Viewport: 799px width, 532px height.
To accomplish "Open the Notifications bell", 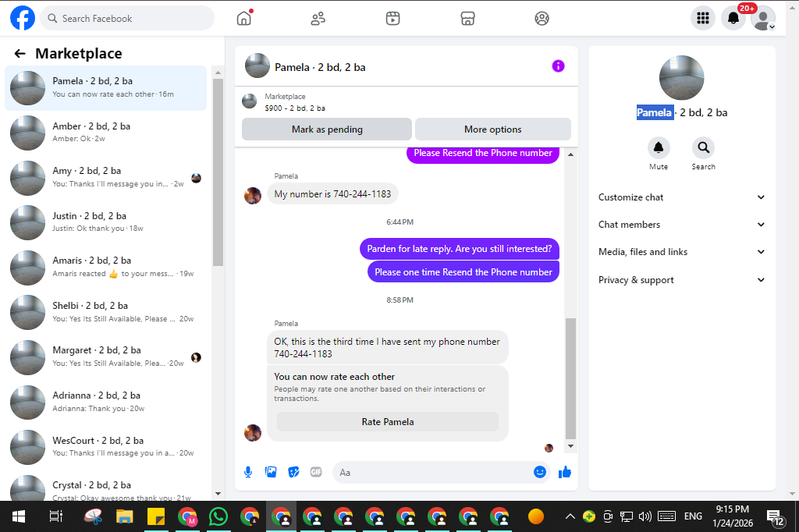I will pyautogui.click(x=733, y=19).
